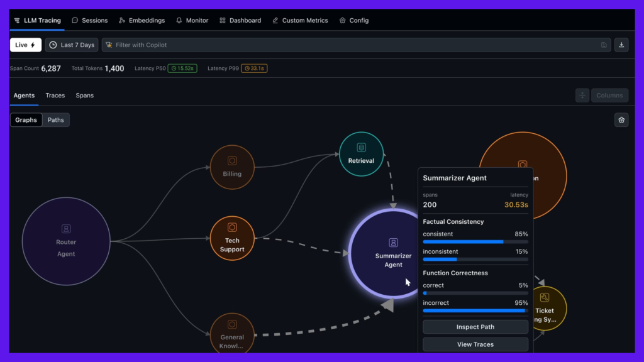Switch to the Paths view toggle

pos(56,120)
